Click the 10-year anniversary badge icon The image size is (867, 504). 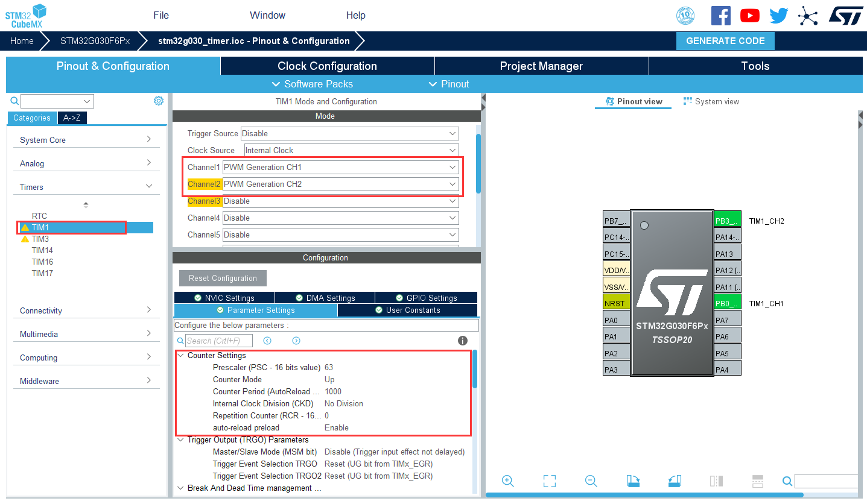[x=685, y=16]
